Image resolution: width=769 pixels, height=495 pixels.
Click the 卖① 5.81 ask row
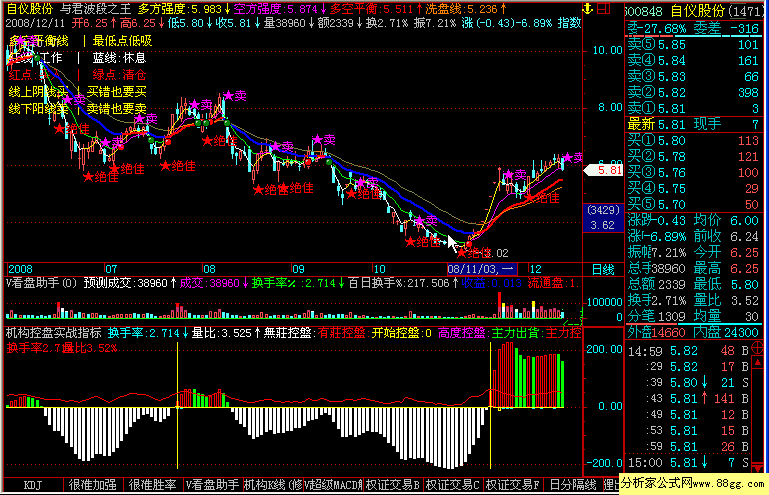coord(693,108)
